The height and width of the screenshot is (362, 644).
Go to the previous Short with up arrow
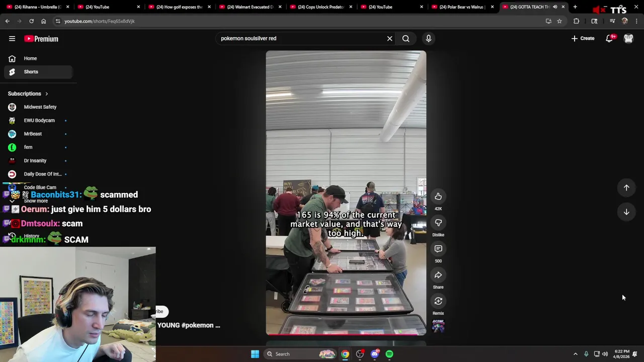coord(626,188)
